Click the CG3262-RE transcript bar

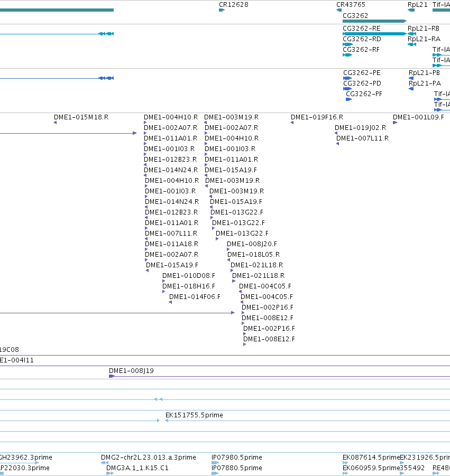click(374, 34)
